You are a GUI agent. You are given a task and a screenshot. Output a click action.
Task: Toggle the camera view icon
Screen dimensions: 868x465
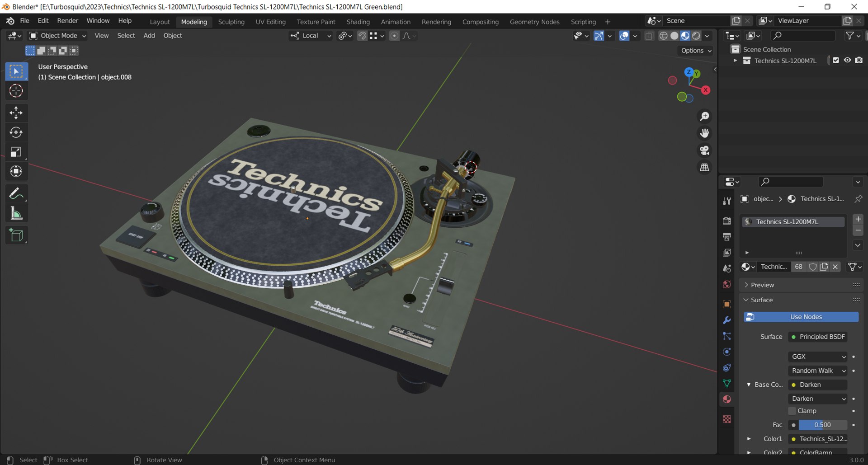[704, 150]
